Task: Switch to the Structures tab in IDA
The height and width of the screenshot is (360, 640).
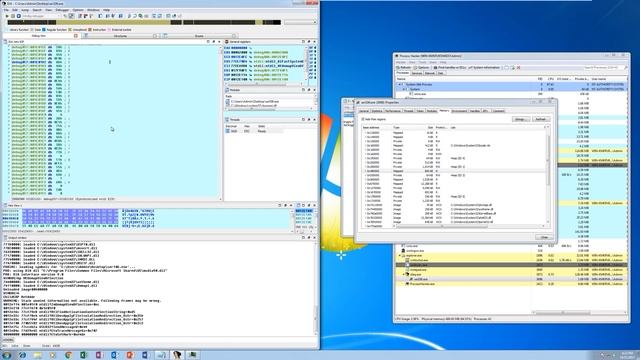Action: click(x=120, y=36)
